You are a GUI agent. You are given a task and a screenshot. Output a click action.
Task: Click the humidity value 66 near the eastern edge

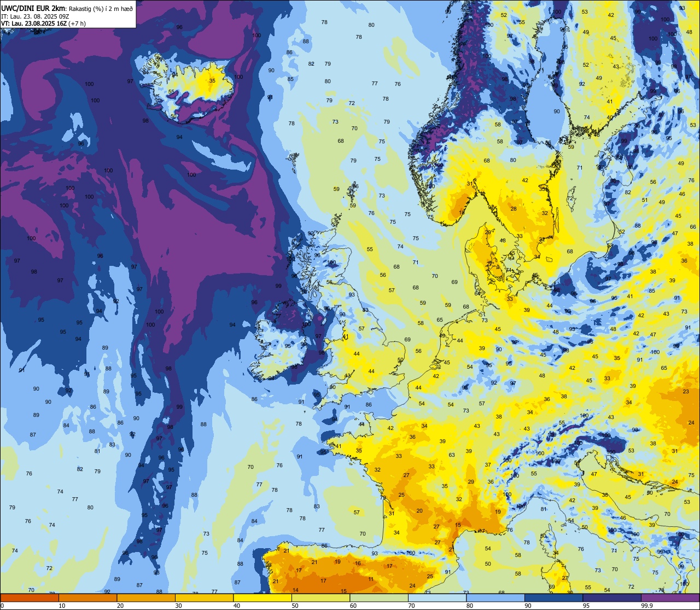(x=693, y=226)
